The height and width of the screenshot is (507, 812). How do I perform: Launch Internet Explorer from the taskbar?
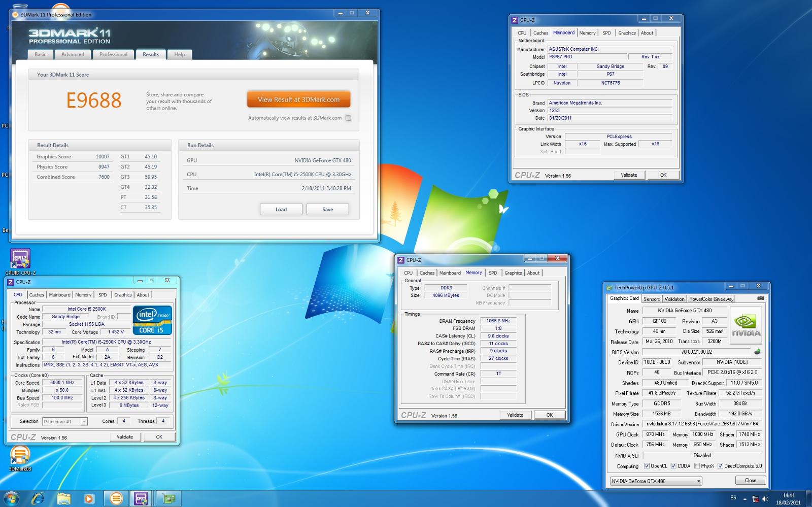tap(39, 499)
